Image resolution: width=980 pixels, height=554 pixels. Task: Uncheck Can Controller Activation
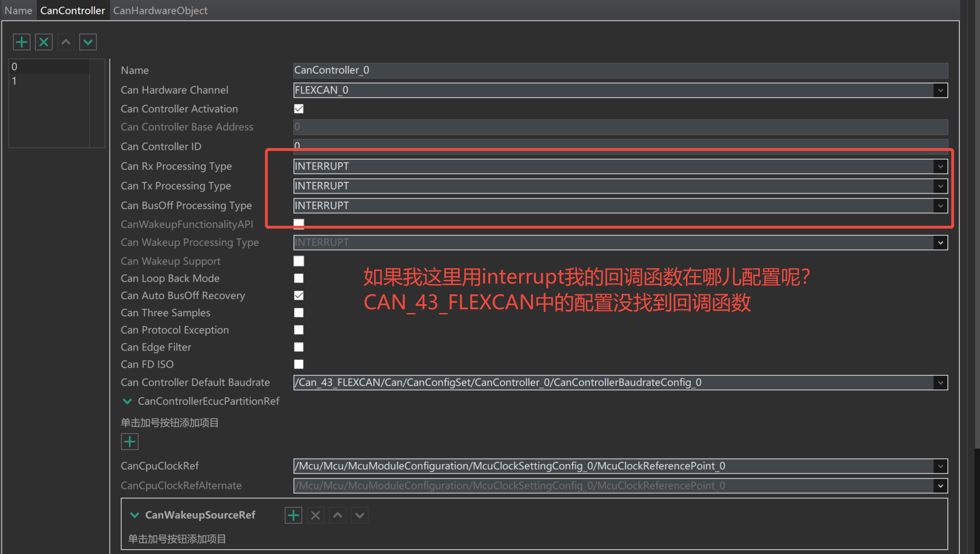[x=298, y=109]
